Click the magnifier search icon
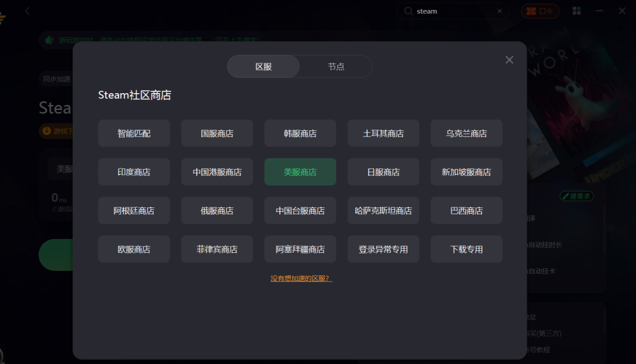 coord(408,11)
